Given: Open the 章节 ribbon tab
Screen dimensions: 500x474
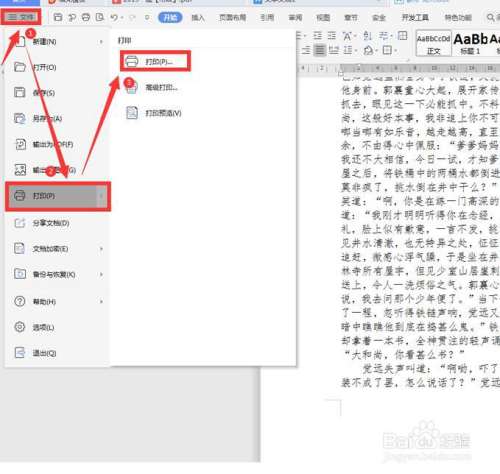Looking at the screenshot, I should 351,18.
